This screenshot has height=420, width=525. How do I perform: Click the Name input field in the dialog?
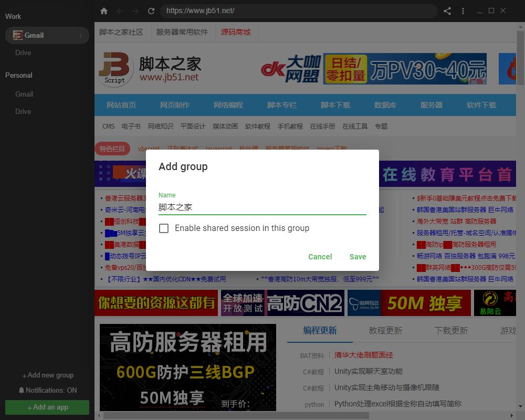tap(261, 207)
